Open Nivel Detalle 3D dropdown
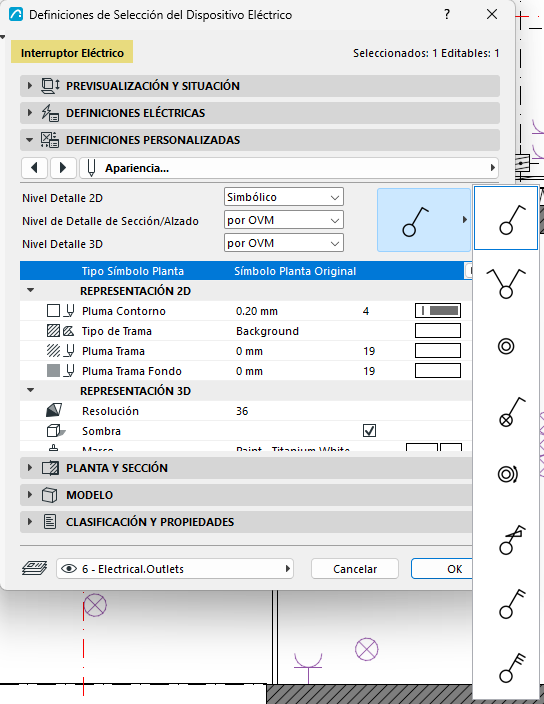 coord(284,243)
